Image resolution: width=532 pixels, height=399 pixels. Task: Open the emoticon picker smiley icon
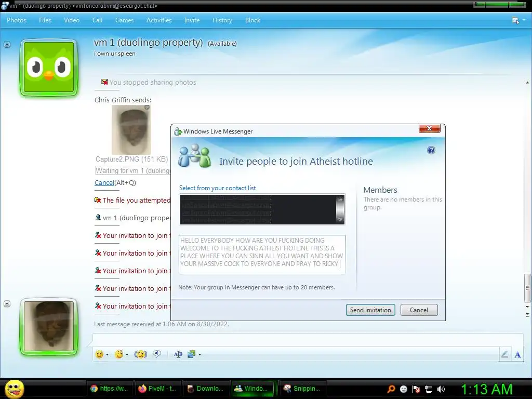click(x=99, y=354)
